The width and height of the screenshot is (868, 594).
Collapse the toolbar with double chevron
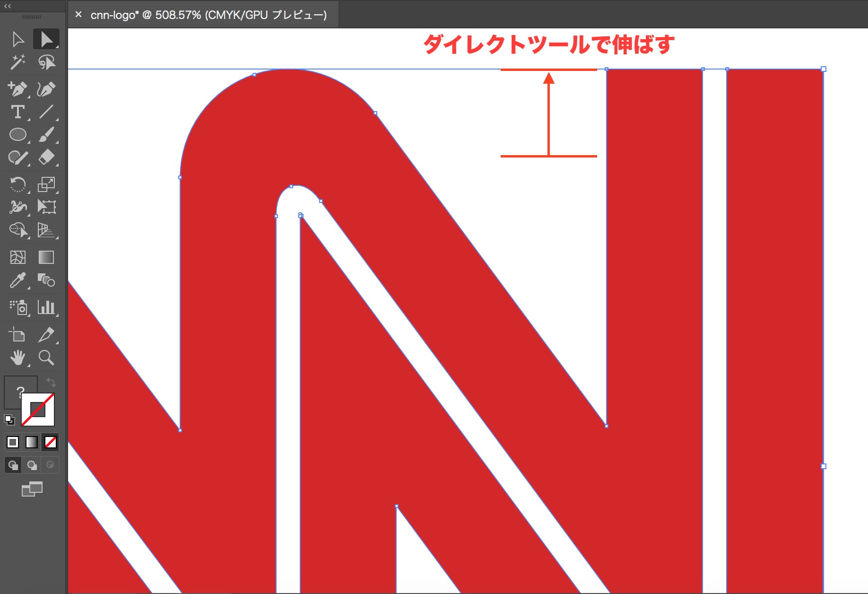(x=8, y=6)
